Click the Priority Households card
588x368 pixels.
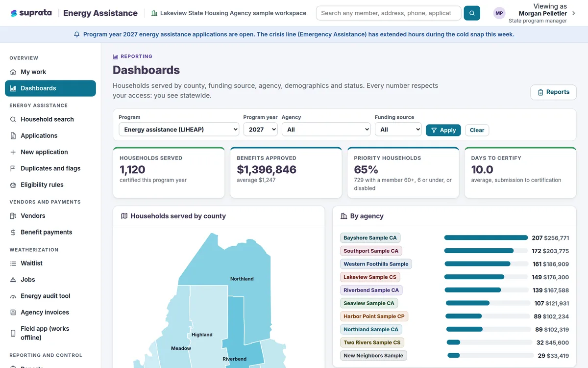coord(403,173)
